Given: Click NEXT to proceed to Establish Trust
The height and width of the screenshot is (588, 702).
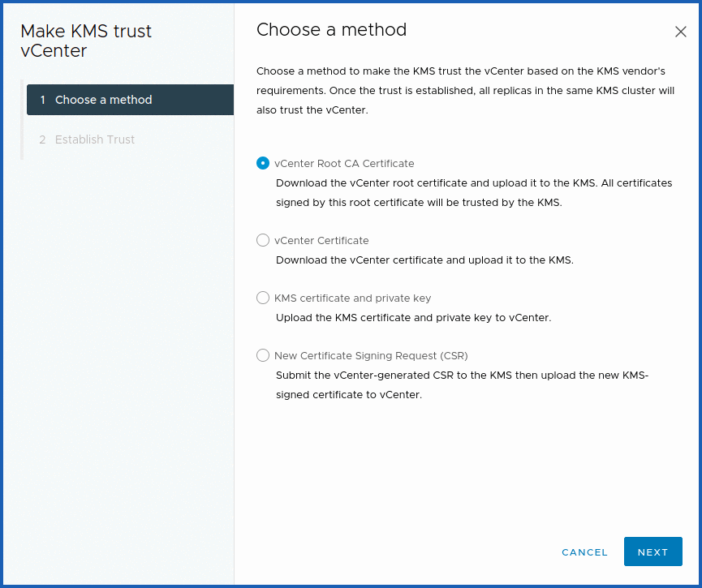Looking at the screenshot, I should click(653, 552).
